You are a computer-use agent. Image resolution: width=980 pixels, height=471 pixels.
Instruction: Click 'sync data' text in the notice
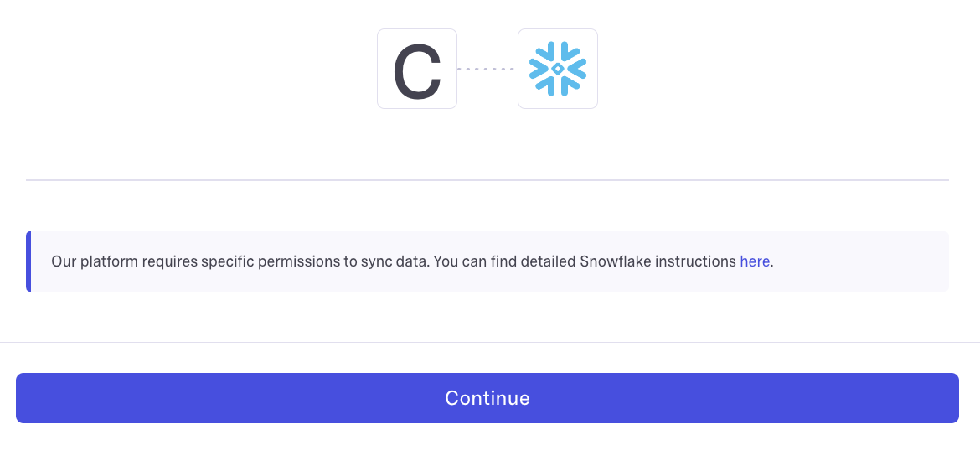pos(395,261)
